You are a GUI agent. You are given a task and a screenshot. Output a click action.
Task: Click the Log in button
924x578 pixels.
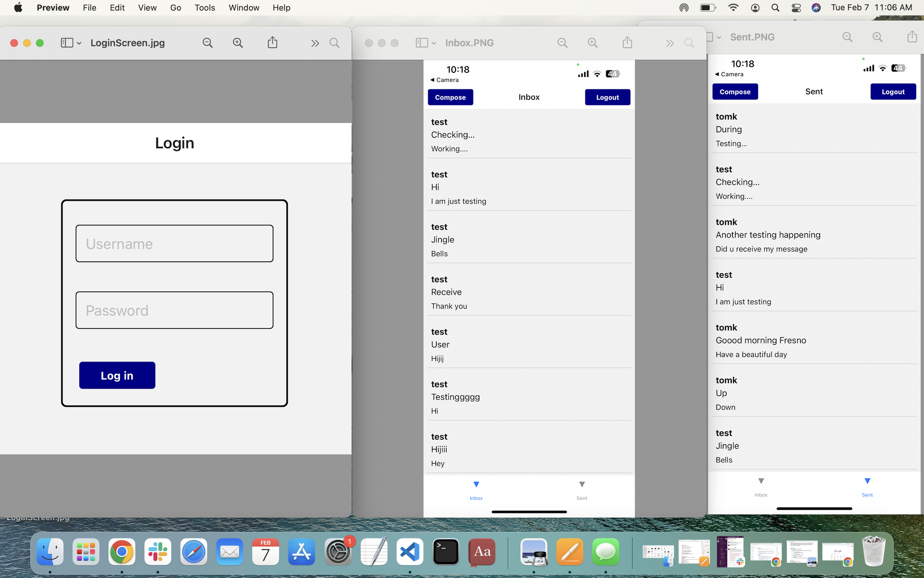[x=117, y=375]
